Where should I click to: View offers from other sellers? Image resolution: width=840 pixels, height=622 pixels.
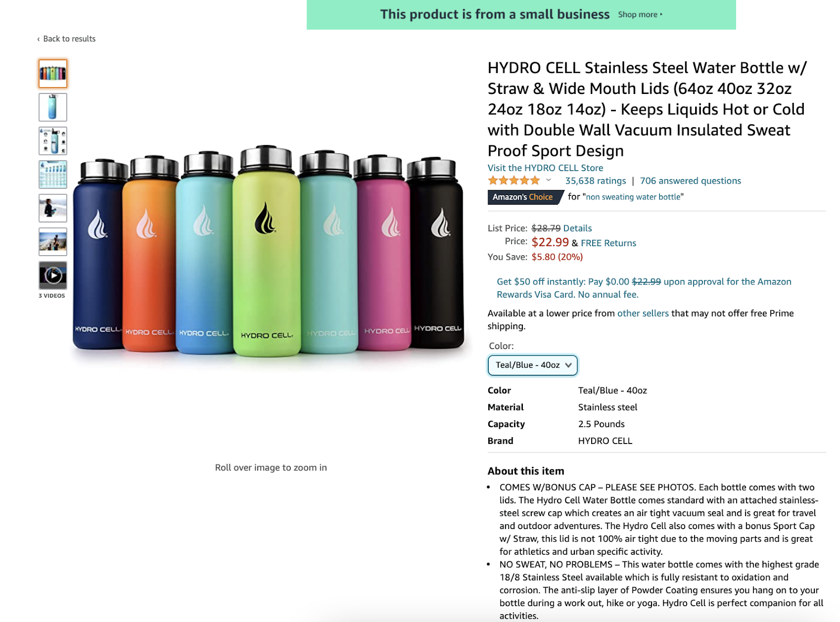pos(643,313)
